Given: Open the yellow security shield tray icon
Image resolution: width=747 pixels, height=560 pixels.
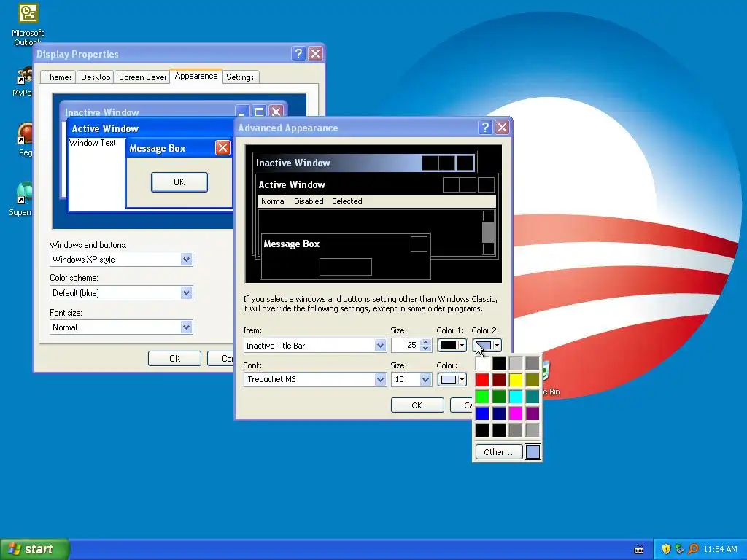Looking at the screenshot, I should tap(666, 549).
